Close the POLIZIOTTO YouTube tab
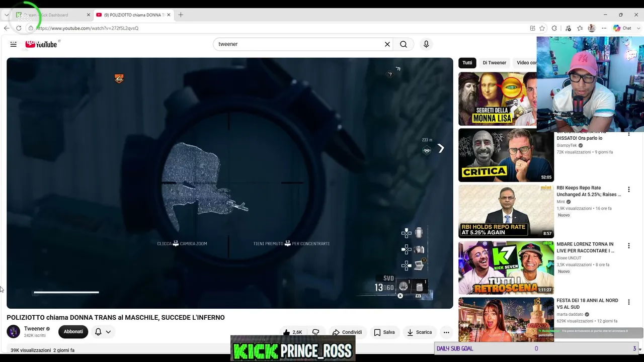The image size is (644, 362). click(x=169, y=15)
